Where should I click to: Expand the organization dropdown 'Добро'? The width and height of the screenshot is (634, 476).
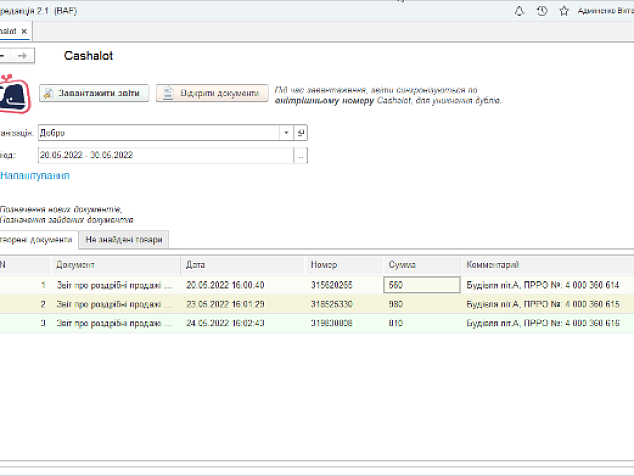(x=286, y=132)
